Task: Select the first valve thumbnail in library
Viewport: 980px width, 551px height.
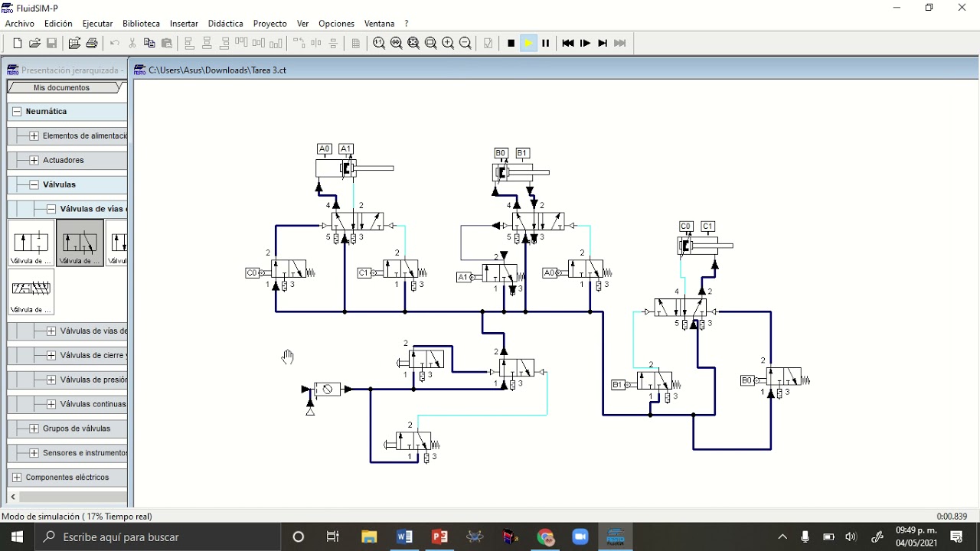Action: click(x=31, y=243)
